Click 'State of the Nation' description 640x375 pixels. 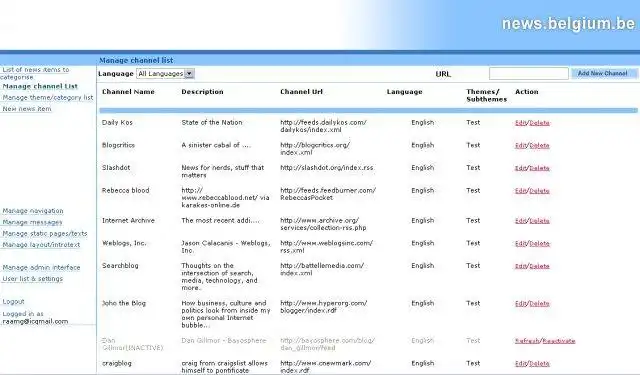212,122
